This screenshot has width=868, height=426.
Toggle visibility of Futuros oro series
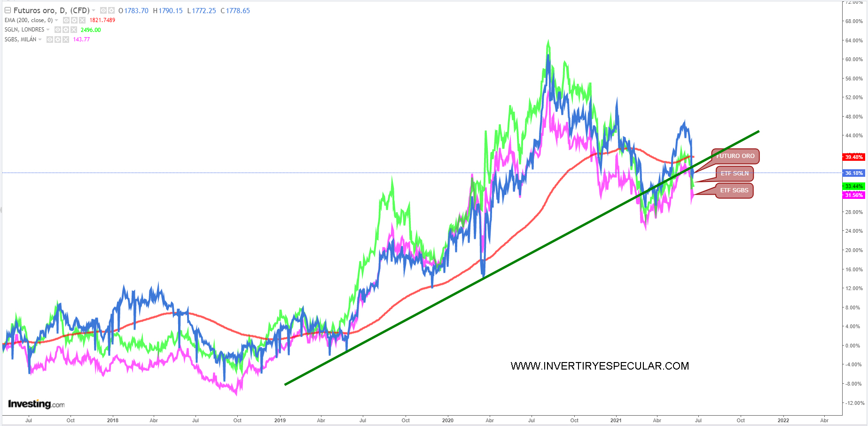[x=103, y=10]
